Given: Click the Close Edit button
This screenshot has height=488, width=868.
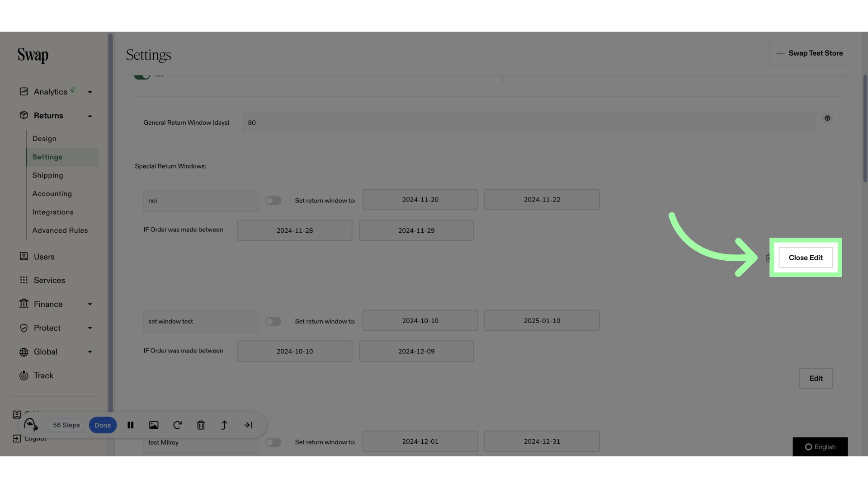Looking at the screenshot, I should pos(806,258).
